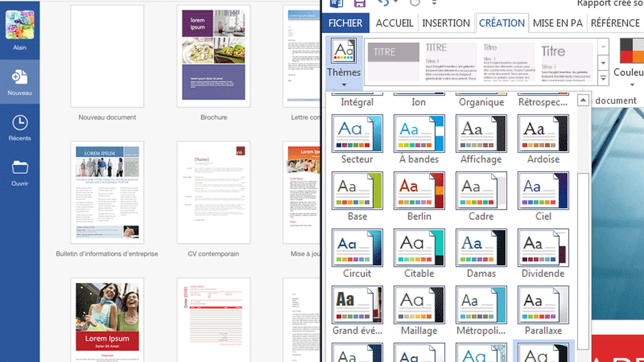This screenshot has height=362, width=644.
Task: Switch to the INSERTION tab
Action: click(x=446, y=23)
